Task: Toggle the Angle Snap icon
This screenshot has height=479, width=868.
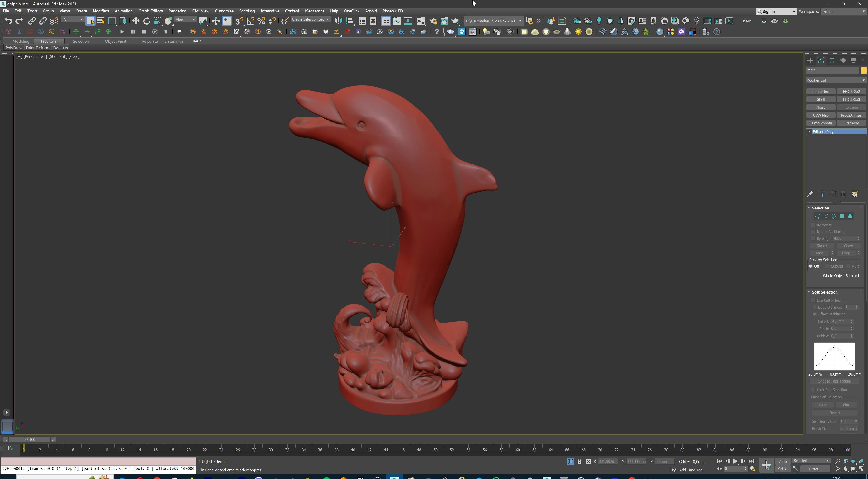Action: 250,21
